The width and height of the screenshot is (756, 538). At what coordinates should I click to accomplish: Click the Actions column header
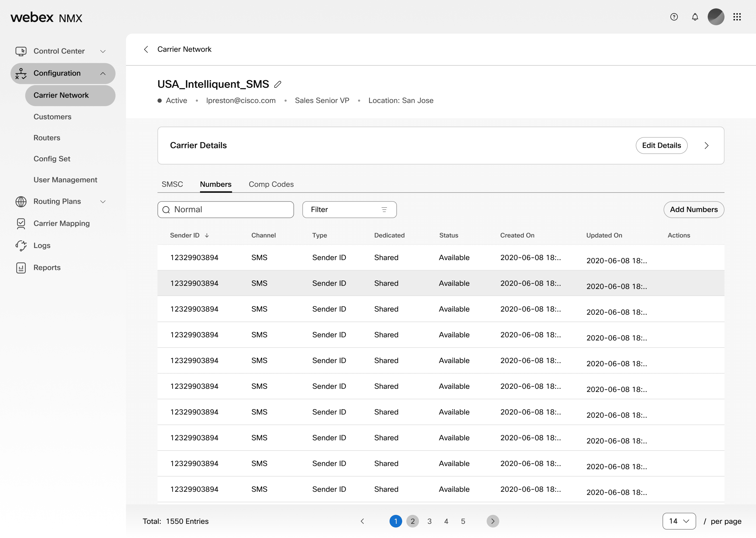pos(679,235)
